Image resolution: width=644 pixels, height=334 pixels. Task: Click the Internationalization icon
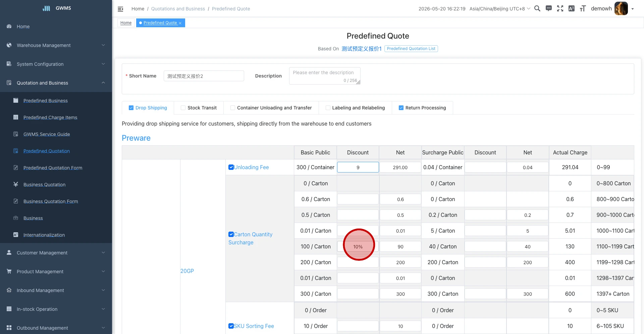click(16, 235)
